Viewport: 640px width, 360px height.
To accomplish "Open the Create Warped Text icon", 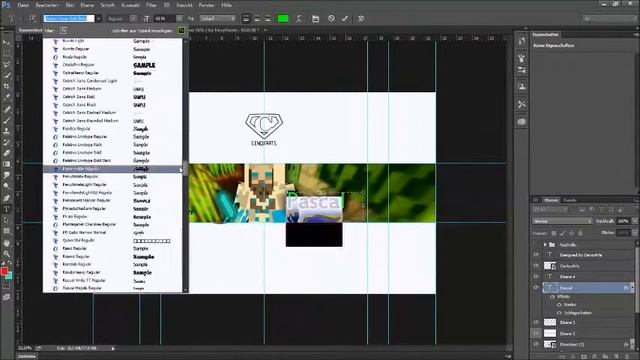I will 299,18.
